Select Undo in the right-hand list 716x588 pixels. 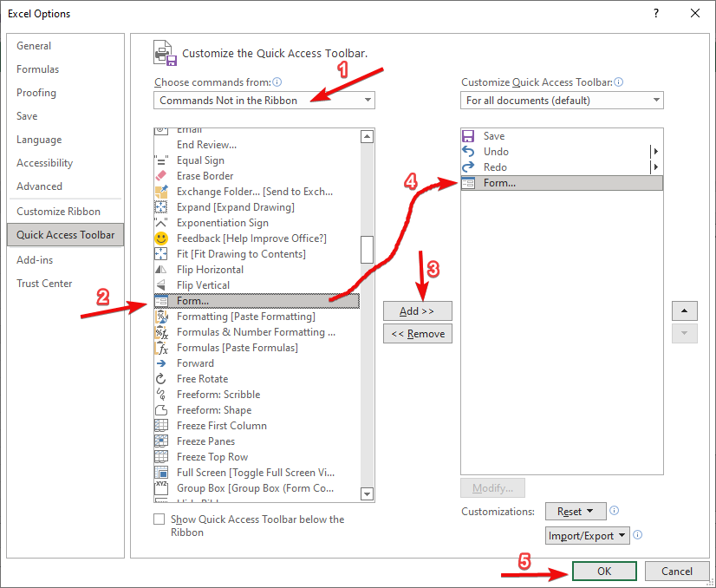tap(520, 151)
